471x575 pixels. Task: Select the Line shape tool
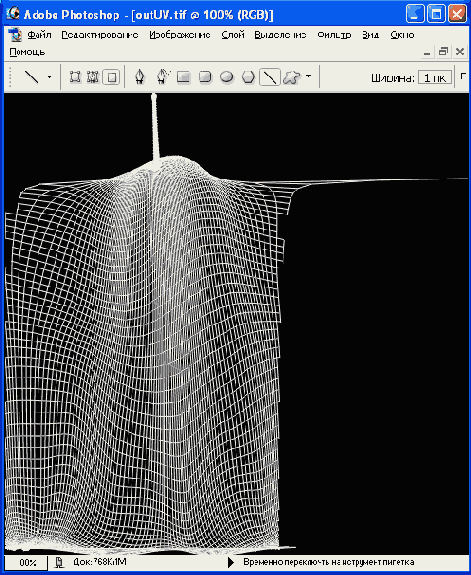point(270,77)
